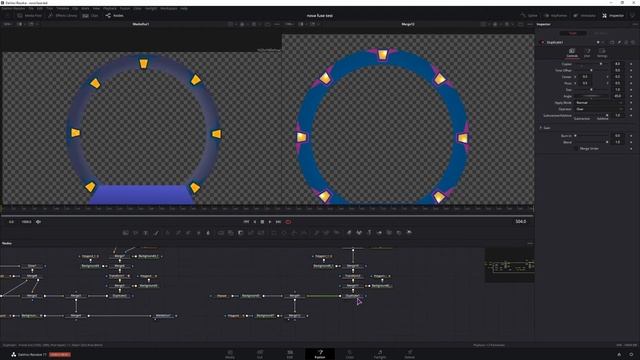Toggle keyframe for Burn In parameter
This screenshot has height=360, width=640.
(x=631, y=136)
